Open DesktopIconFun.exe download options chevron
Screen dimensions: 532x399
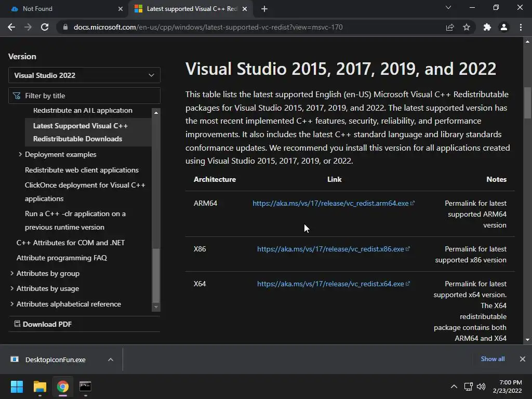click(111, 360)
